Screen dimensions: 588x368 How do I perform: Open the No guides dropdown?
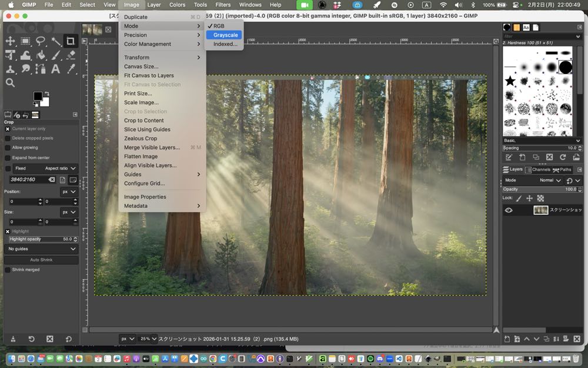click(41, 249)
